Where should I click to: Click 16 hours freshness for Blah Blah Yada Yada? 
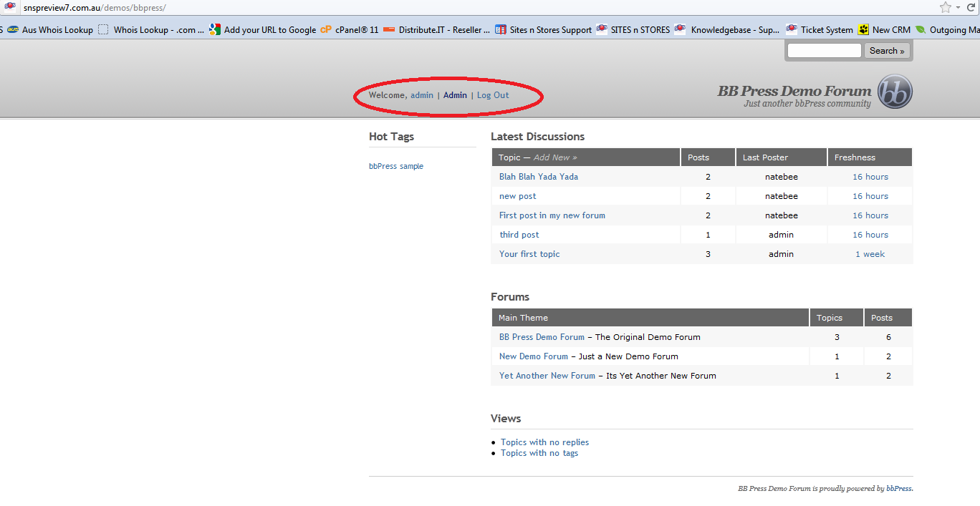pyautogui.click(x=870, y=177)
